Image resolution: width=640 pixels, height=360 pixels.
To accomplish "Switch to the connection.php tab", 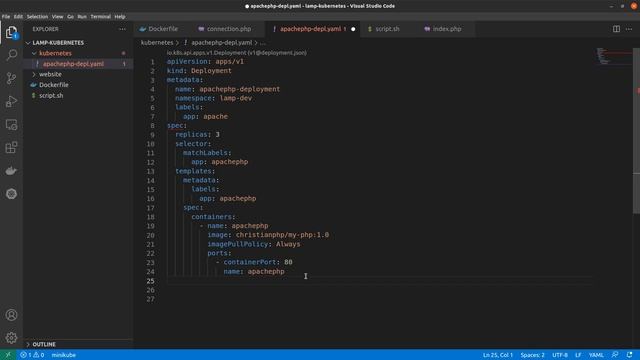I will click(x=228, y=29).
